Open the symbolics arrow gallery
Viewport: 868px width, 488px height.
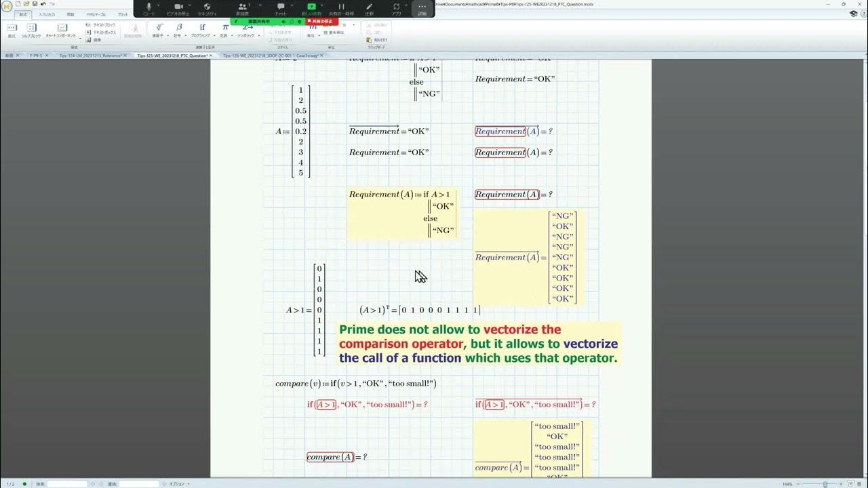pyautogui.click(x=248, y=30)
